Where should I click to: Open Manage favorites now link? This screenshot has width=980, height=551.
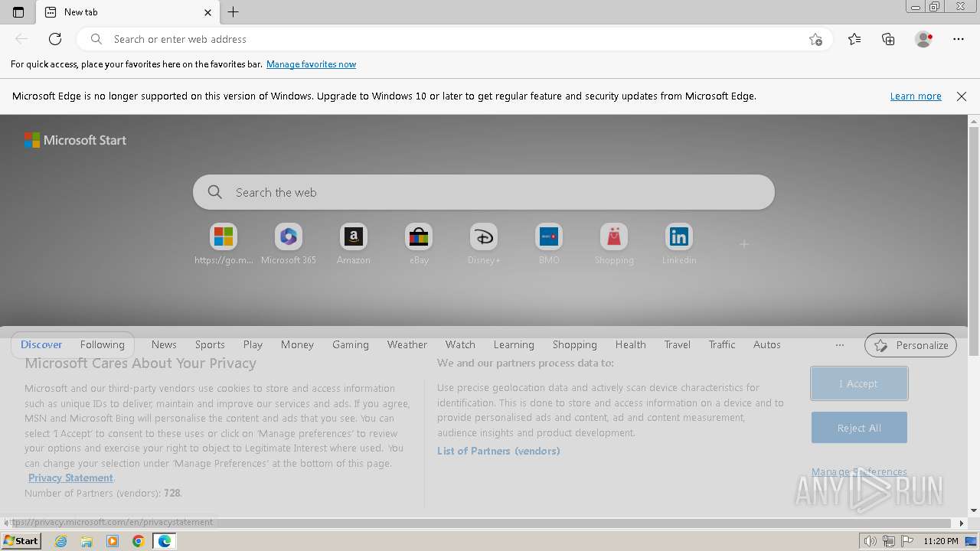[311, 64]
